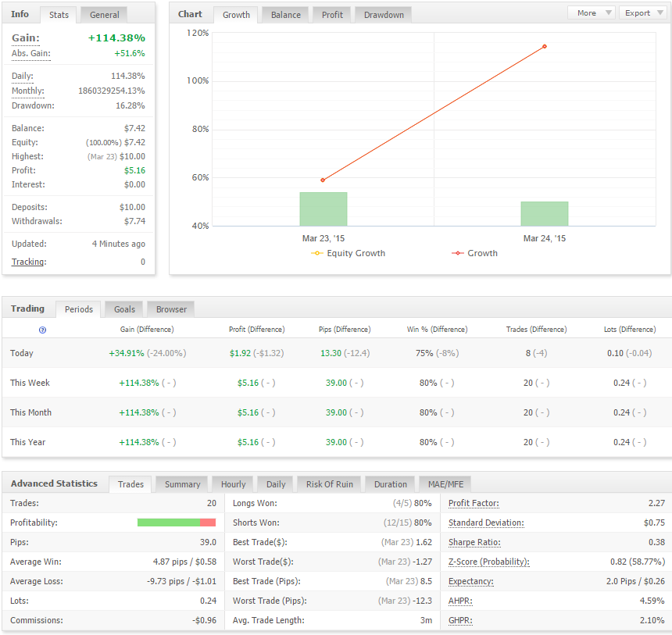Click the Monthly label in Info
Image resolution: width=672 pixels, height=635 pixels.
click(x=28, y=91)
